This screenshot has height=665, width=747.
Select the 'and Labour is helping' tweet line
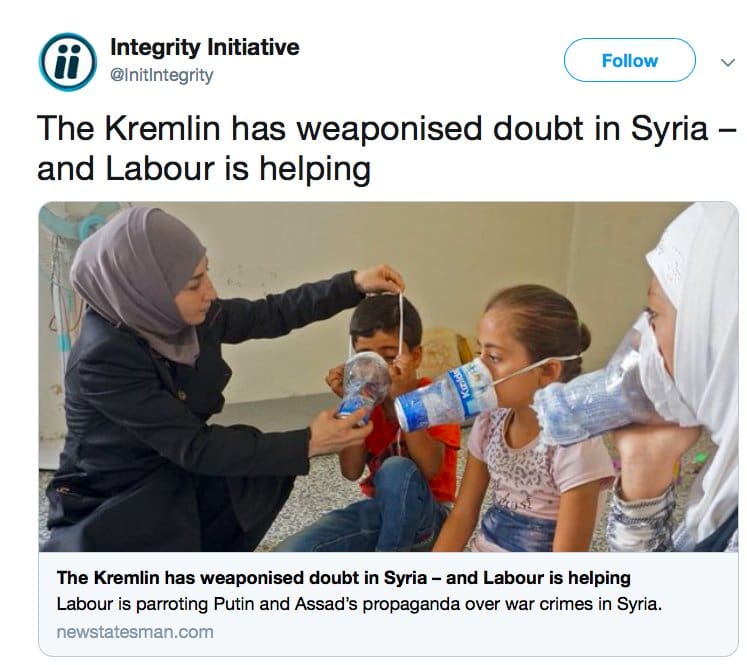click(x=204, y=169)
